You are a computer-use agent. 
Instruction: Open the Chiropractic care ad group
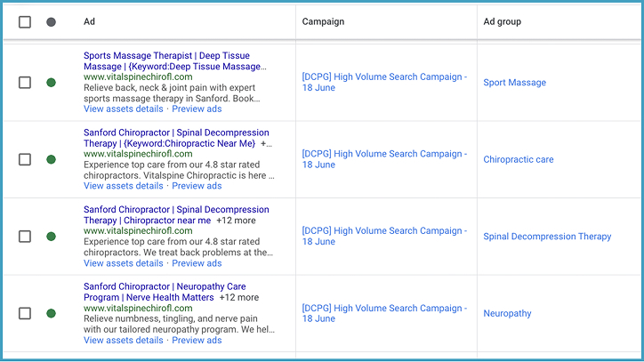[x=519, y=159]
